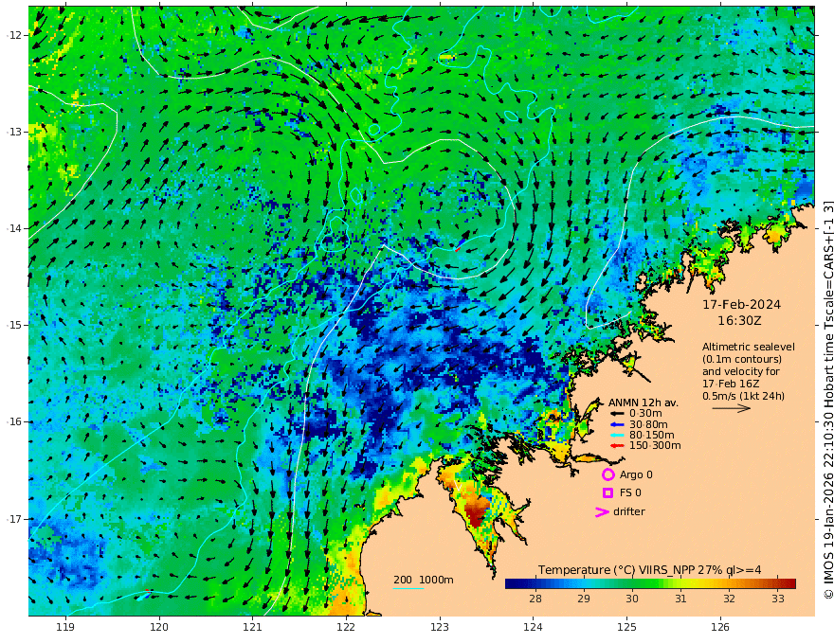Click the vertical IMOS copyright text
834x644 pixels.
[x=828, y=400]
